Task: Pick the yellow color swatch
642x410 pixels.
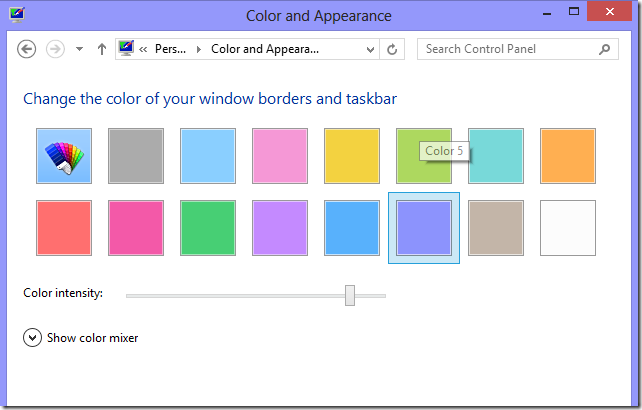Action: [352, 156]
